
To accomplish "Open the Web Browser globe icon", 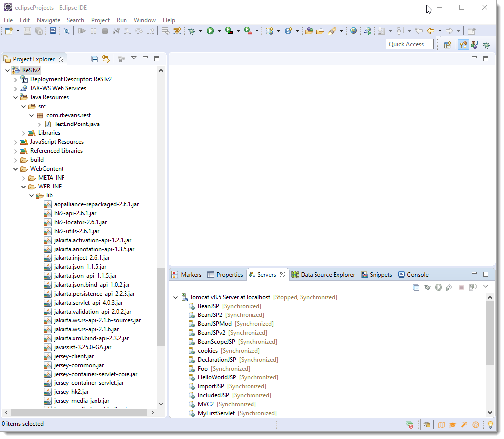I will (x=353, y=31).
